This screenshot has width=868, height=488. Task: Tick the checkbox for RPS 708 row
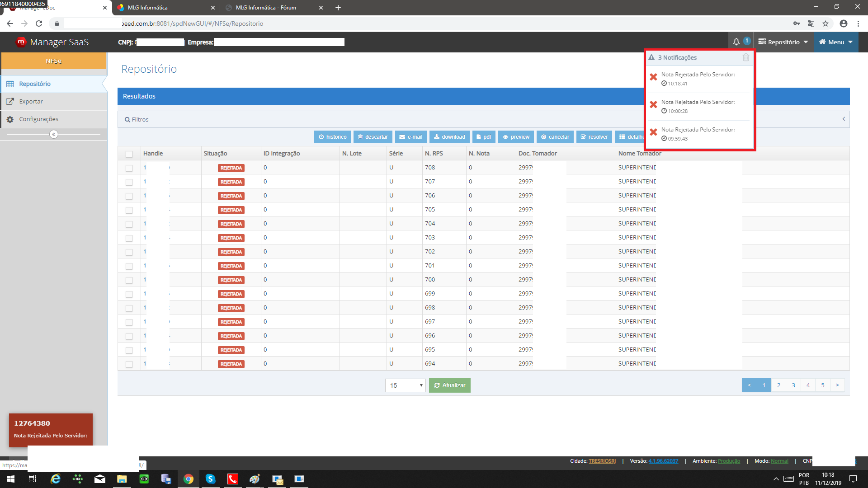click(129, 168)
